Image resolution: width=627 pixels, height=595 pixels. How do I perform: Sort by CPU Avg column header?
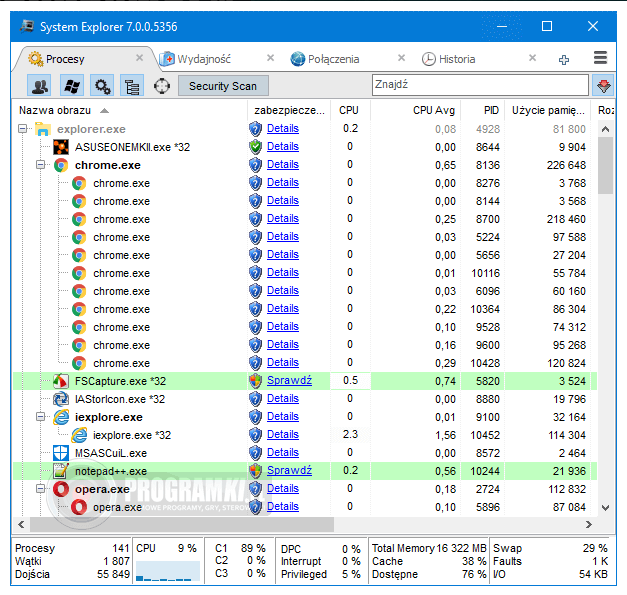click(x=416, y=110)
